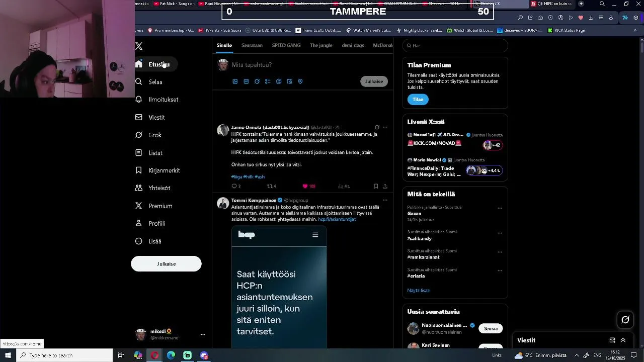Open floating Grok button
The width and height of the screenshot is (644, 362).
pos(625,320)
